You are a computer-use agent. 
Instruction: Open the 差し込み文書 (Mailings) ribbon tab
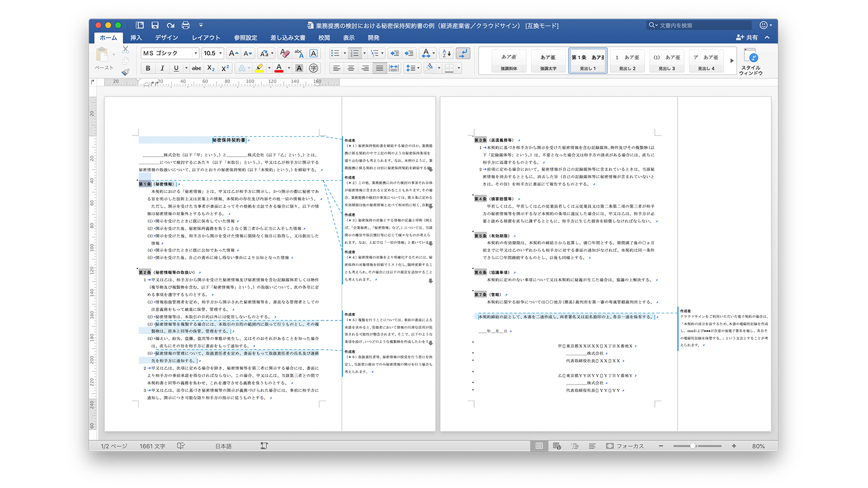click(x=288, y=37)
